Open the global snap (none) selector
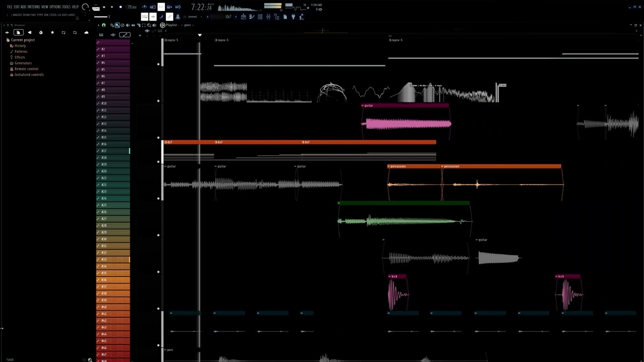This screenshot has height=362, width=644. coord(192,17)
